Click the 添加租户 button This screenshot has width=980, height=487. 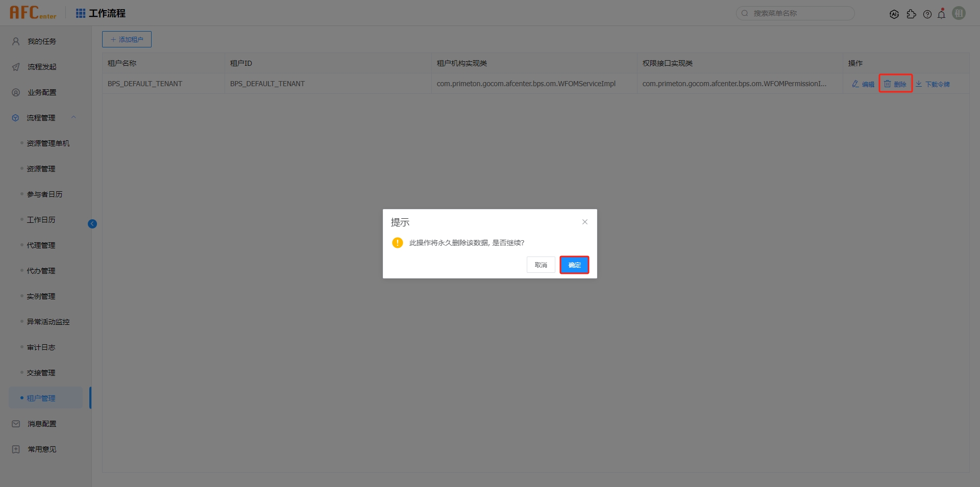pyautogui.click(x=127, y=39)
